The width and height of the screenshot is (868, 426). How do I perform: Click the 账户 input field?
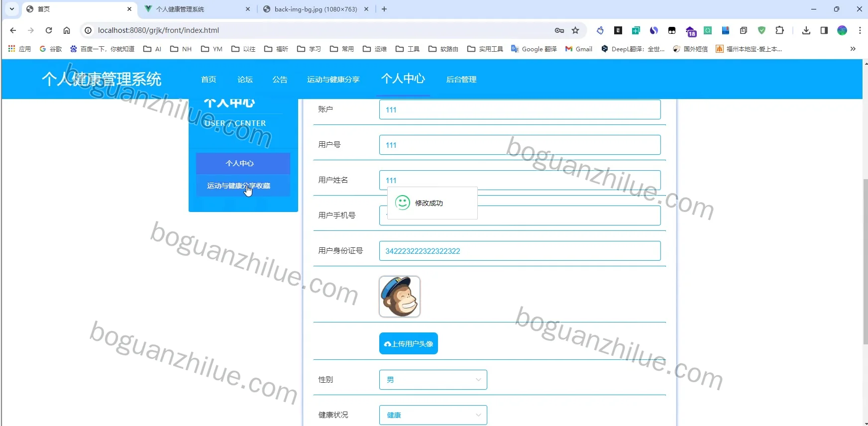click(520, 109)
